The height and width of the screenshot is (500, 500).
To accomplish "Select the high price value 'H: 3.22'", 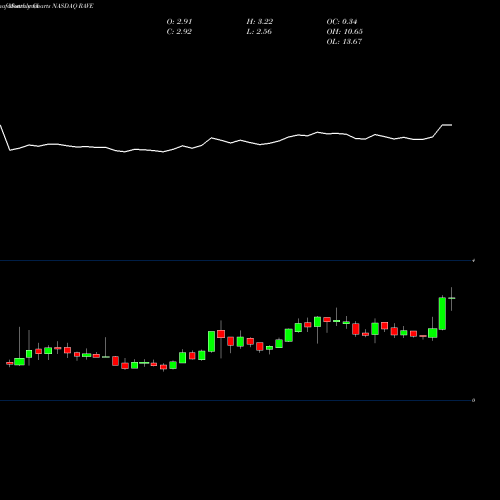I will point(260,22).
